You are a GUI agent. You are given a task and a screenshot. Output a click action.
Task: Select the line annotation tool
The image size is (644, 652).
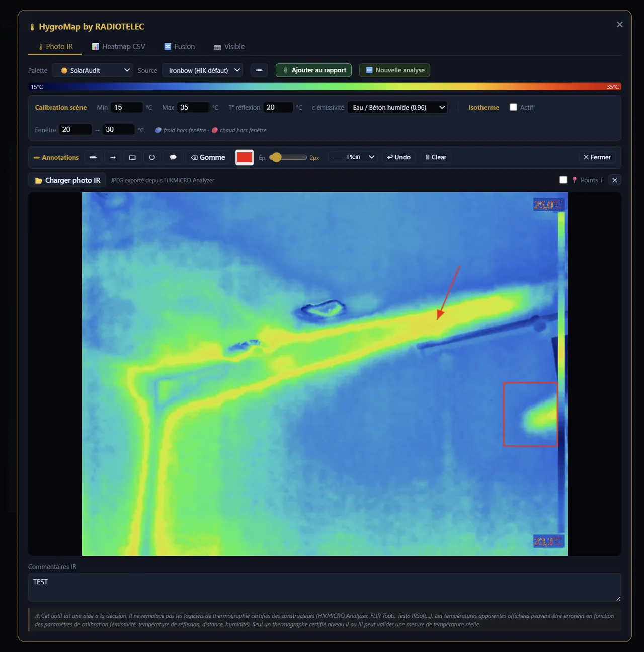point(93,157)
